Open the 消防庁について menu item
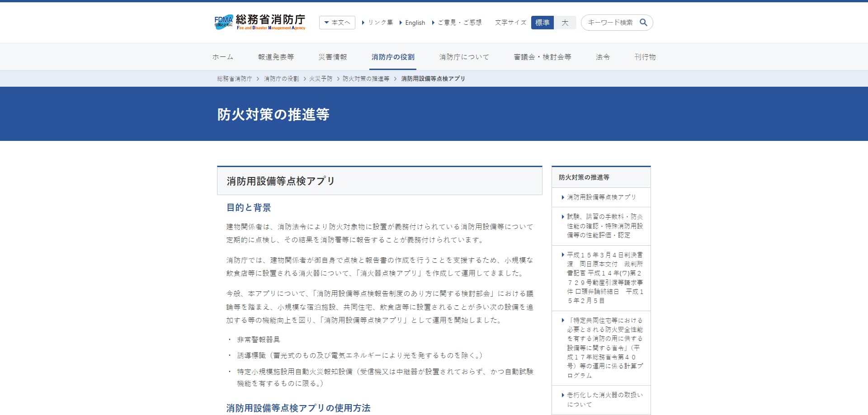 (464, 57)
